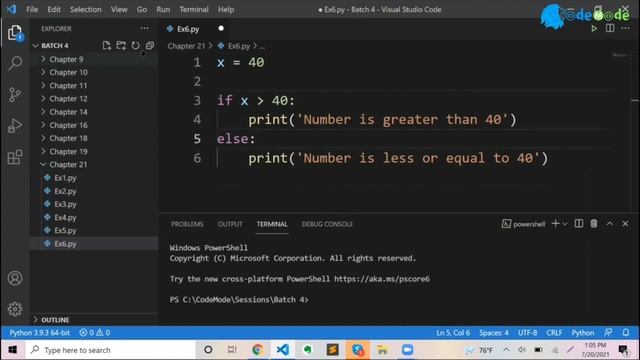Split the terminal panel
640x360 pixels.
click(579, 224)
